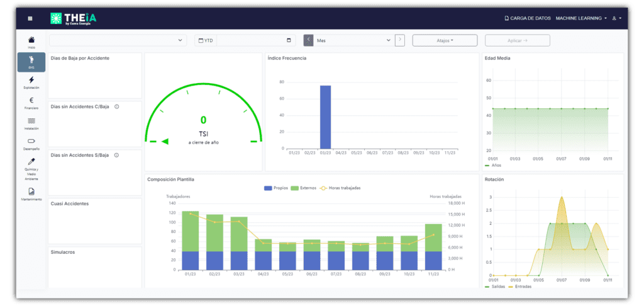Open the Financiero euro icon section
The height and width of the screenshot is (306, 644).
[31, 102]
